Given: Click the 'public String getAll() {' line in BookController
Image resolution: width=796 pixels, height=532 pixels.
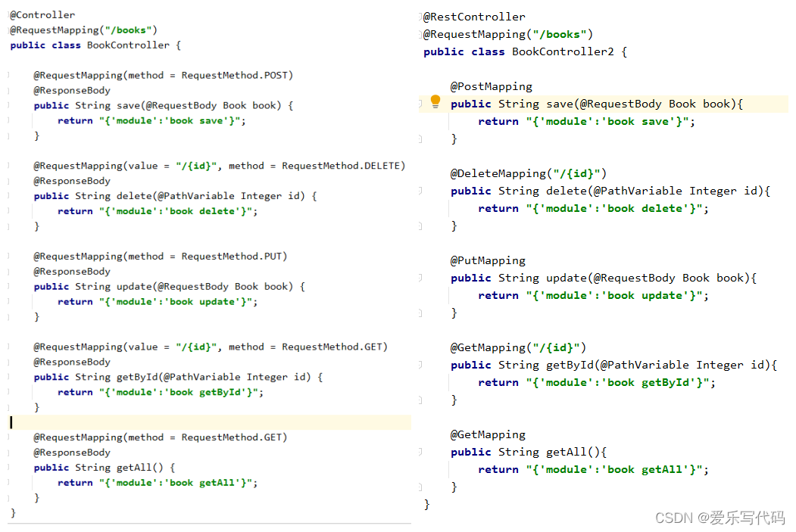Looking at the screenshot, I should pyautogui.click(x=105, y=468).
